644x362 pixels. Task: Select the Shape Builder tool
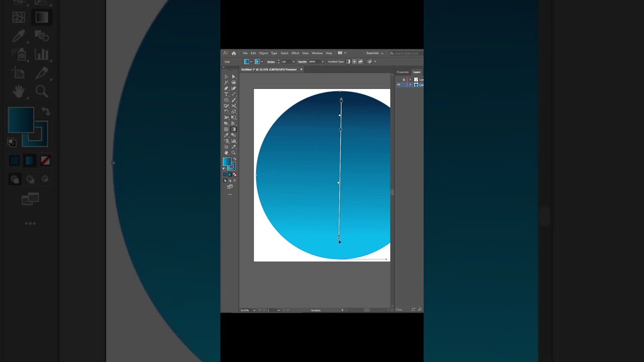click(226, 124)
